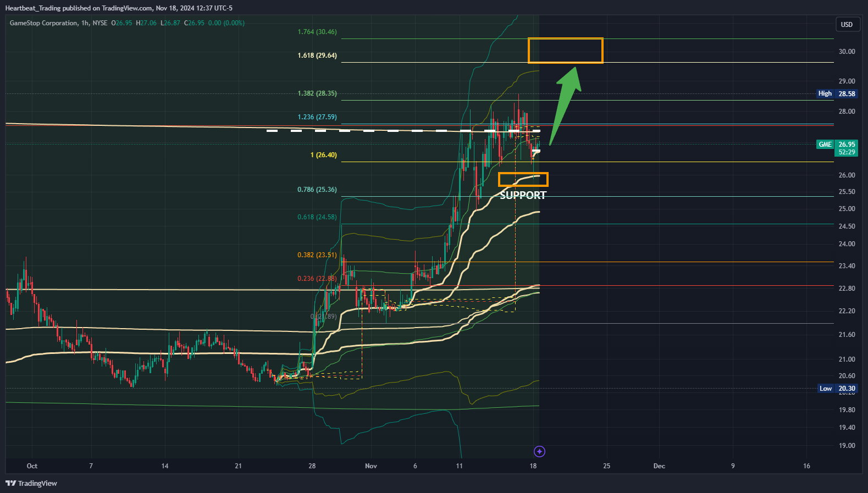This screenshot has height=493, width=868.
Task: Click 21.00 on the price axis
Action: coord(847,359)
